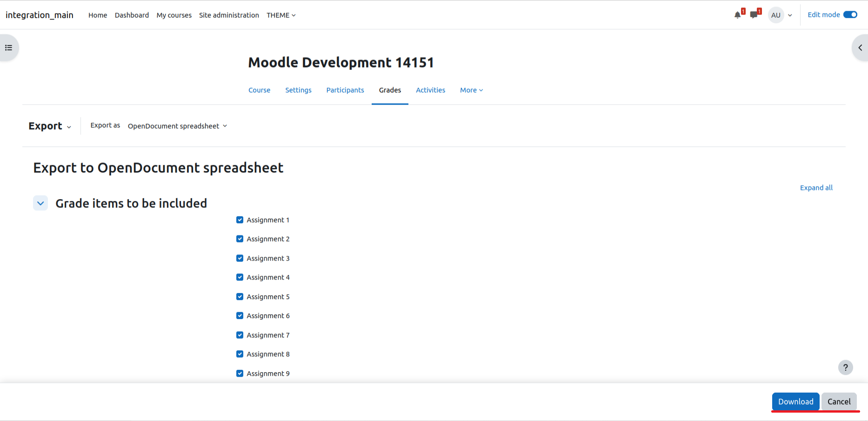Uncheck the Assignment 4 checkbox
Viewport: 868px width, 421px height.
(x=240, y=277)
